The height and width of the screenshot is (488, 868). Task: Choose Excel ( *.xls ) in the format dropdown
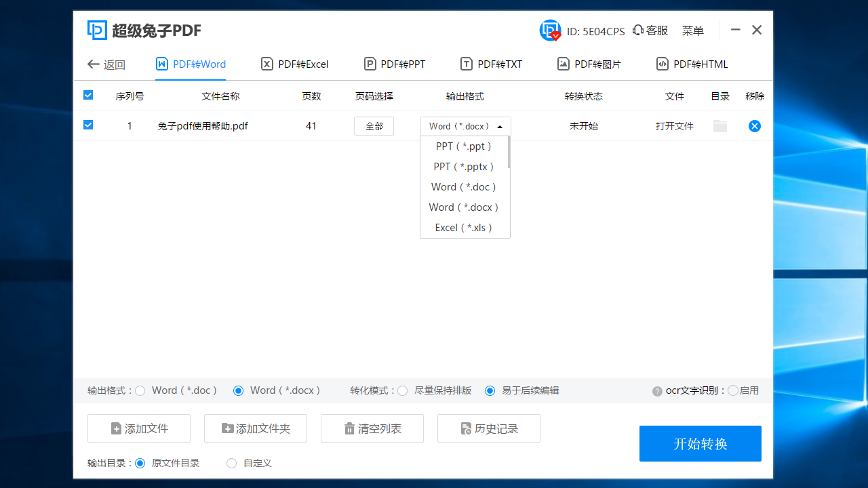click(462, 227)
